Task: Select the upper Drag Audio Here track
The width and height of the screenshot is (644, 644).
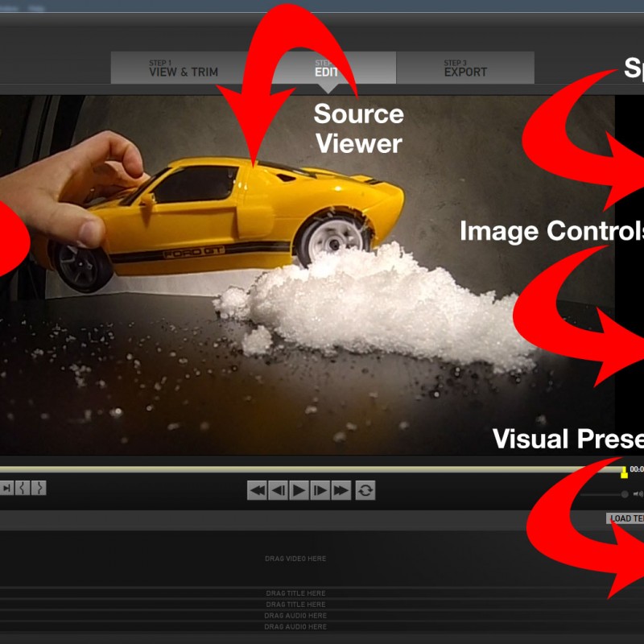Action: point(295,616)
